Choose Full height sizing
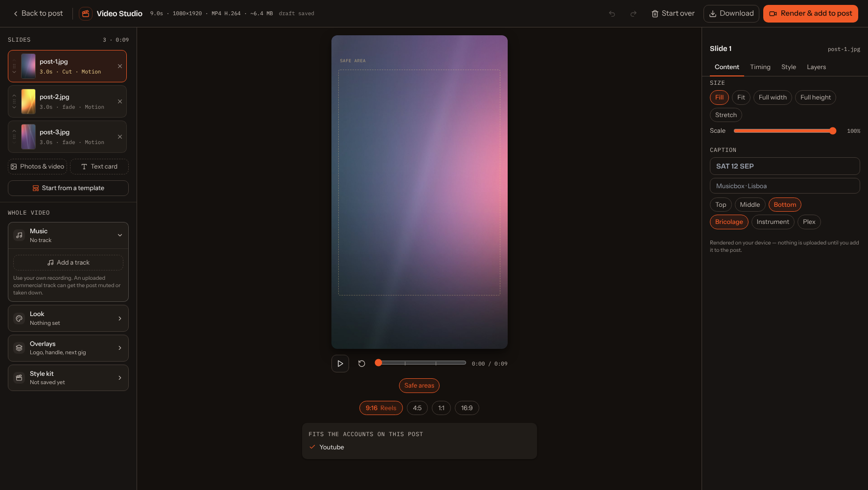 click(x=816, y=98)
